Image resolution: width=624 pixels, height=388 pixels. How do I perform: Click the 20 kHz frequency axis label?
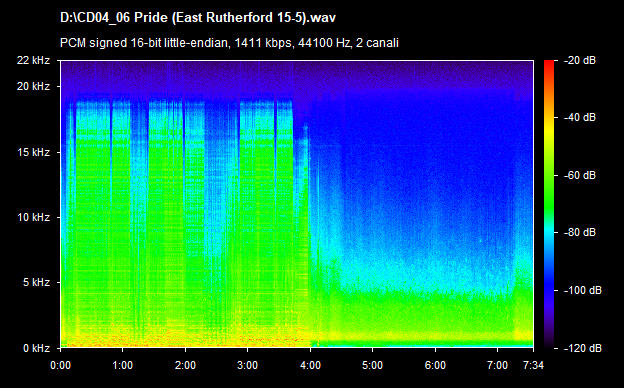[x=33, y=86]
